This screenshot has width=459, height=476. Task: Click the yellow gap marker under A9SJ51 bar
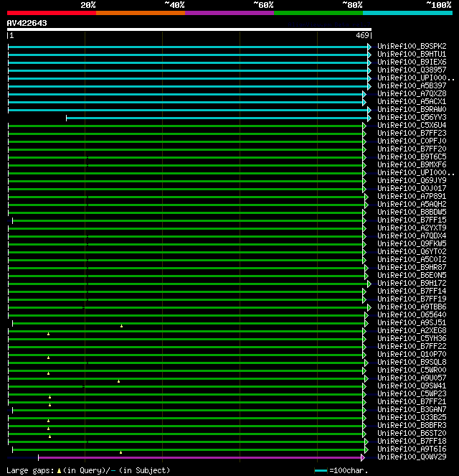tap(122, 326)
